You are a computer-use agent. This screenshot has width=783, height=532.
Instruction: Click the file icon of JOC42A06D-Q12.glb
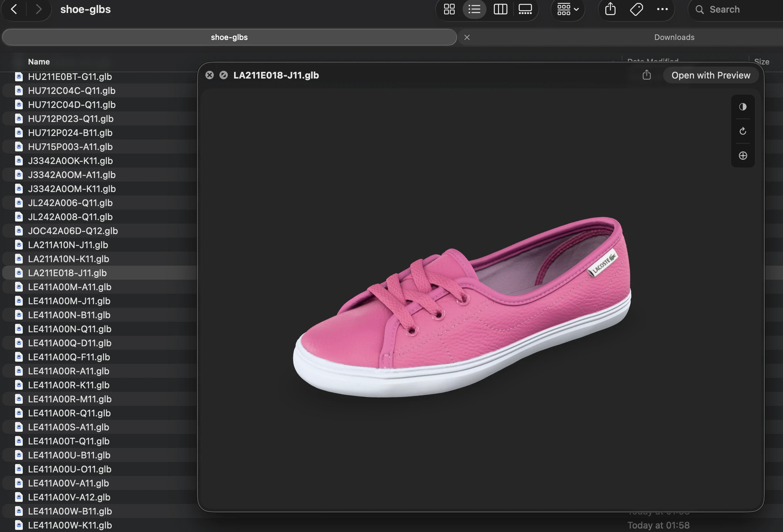tap(19, 231)
